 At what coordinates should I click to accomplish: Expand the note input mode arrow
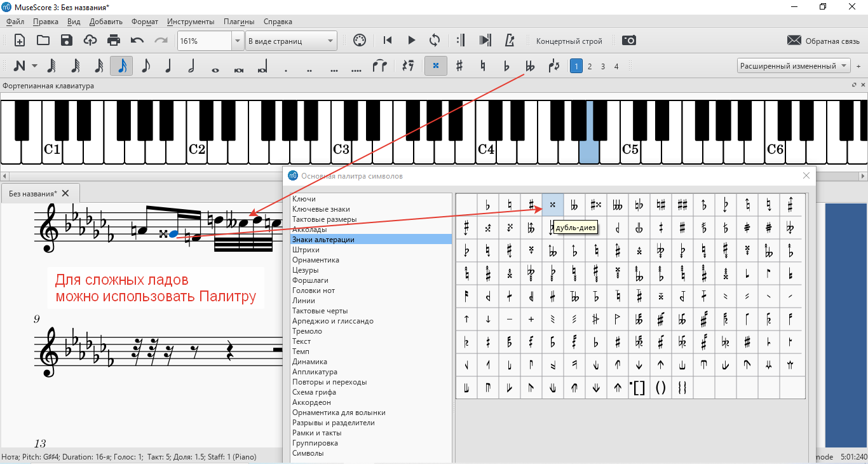(x=34, y=66)
